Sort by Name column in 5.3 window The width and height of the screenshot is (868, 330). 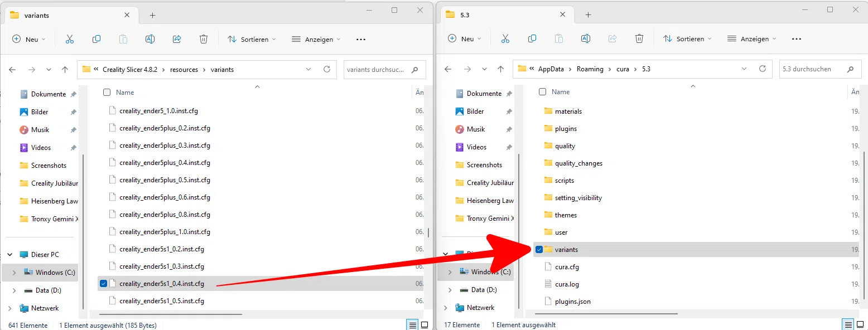pos(561,92)
